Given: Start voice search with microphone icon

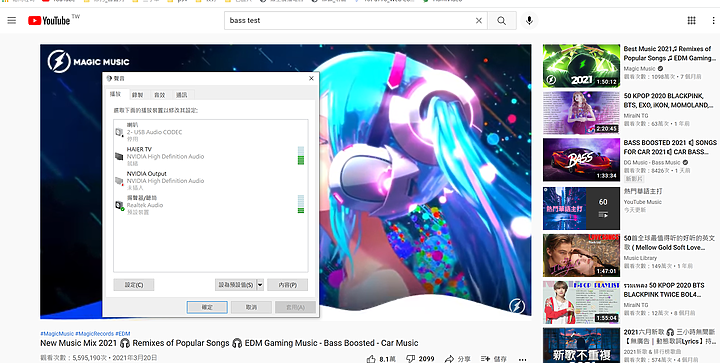Looking at the screenshot, I should point(529,21).
